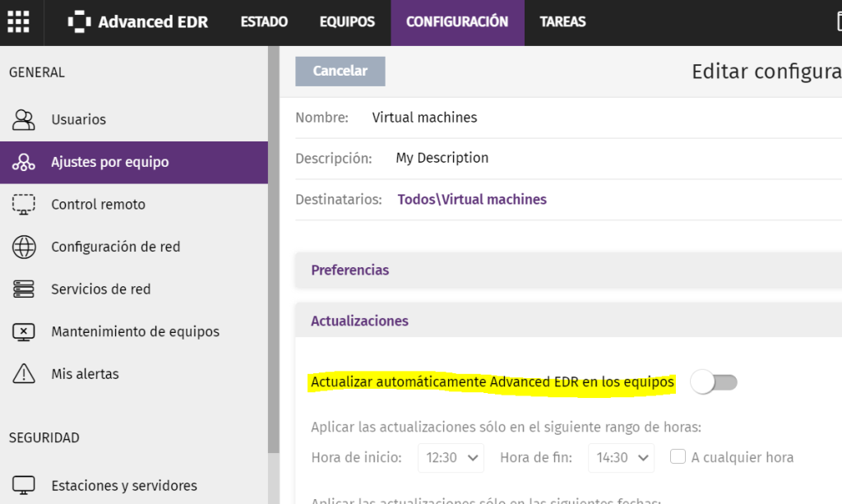This screenshot has height=504, width=842.
Task: Click the Usuarios people icon
Action: [x=24, y=120]
